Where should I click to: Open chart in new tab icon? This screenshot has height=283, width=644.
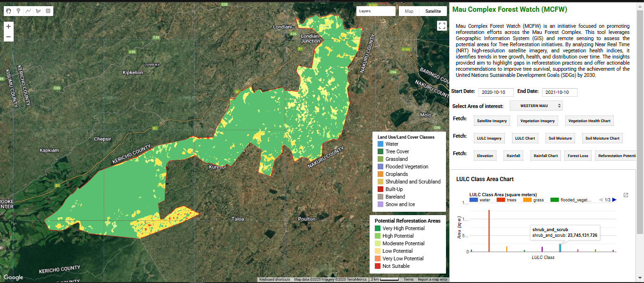click(626, 195)
